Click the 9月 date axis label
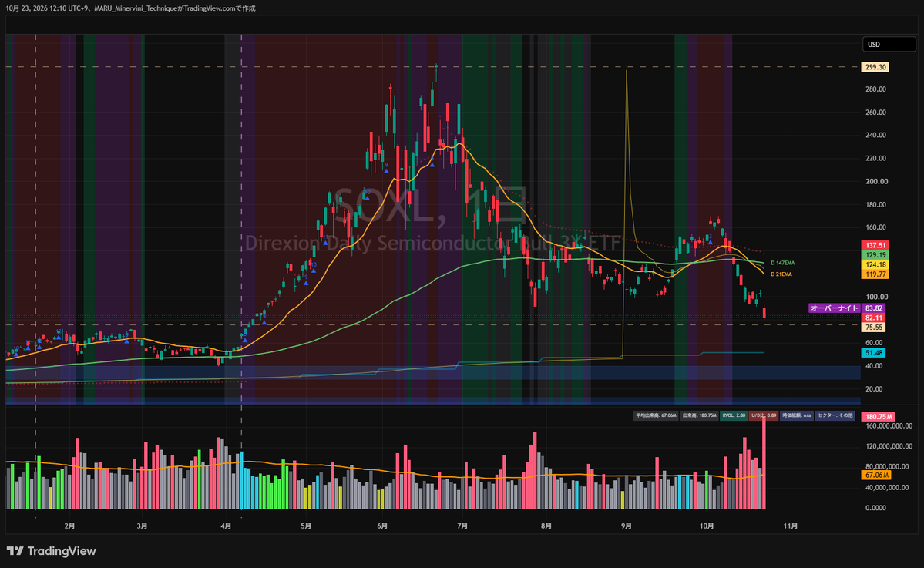The width and height of the screenshot is (924, 568). click(x=626, y=526)
